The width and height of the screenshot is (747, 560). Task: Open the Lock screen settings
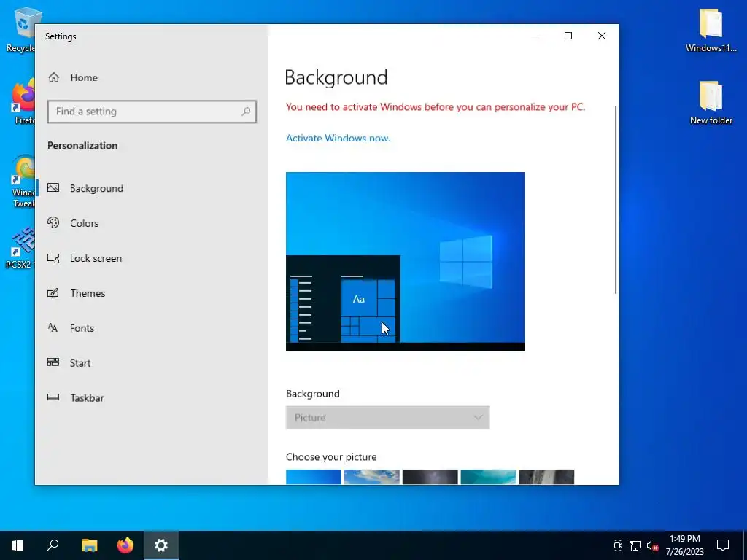point(152,258)
